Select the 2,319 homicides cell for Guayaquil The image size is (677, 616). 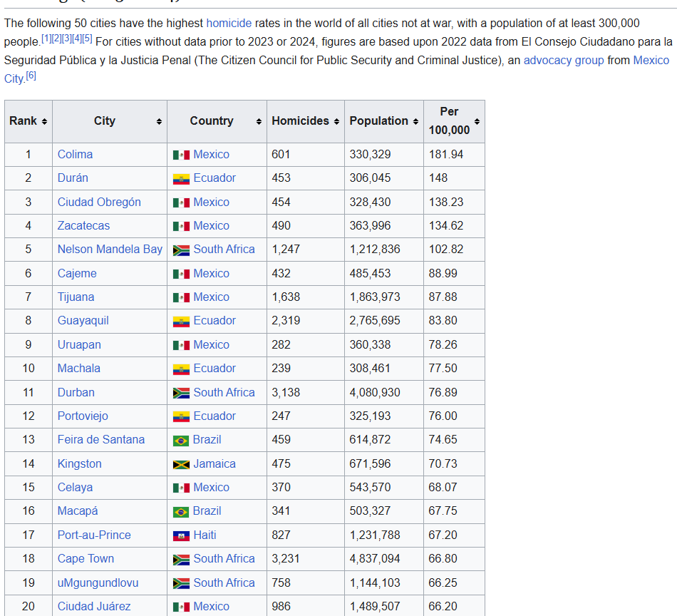[x=306, y=321]
